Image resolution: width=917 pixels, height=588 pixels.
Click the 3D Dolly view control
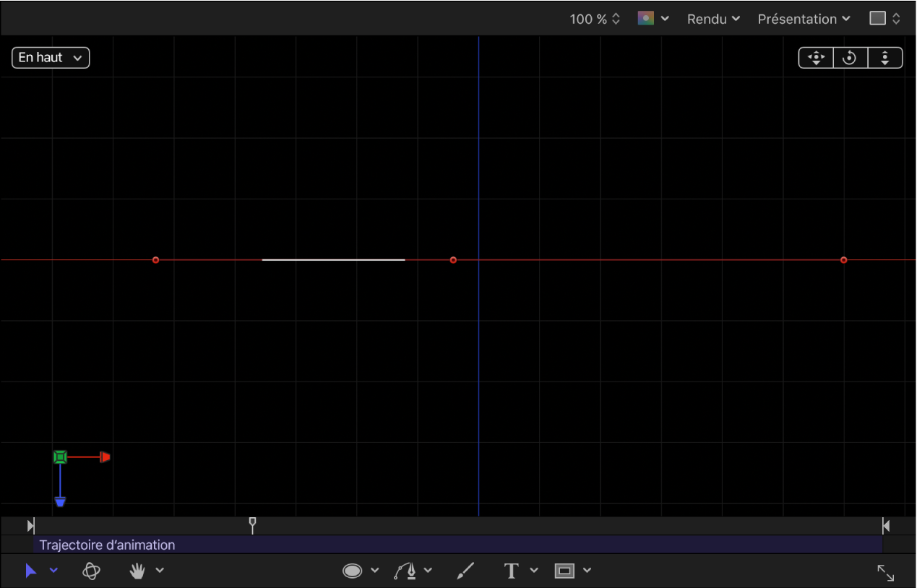click(x=884, y=58)
